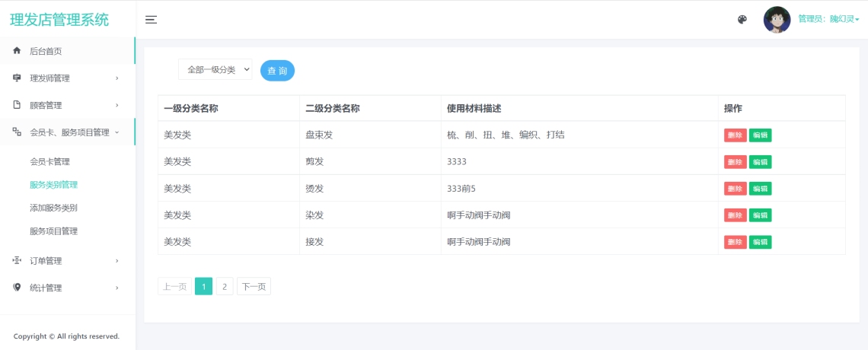Edit the 染发 row
This screenshot has width=868, height=350.
760,215
